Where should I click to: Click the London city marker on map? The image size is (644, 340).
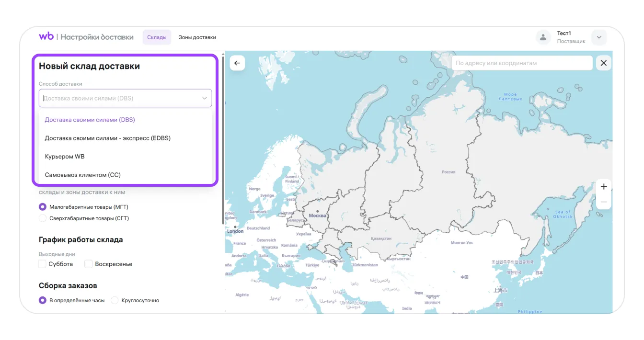click(235, 226)
